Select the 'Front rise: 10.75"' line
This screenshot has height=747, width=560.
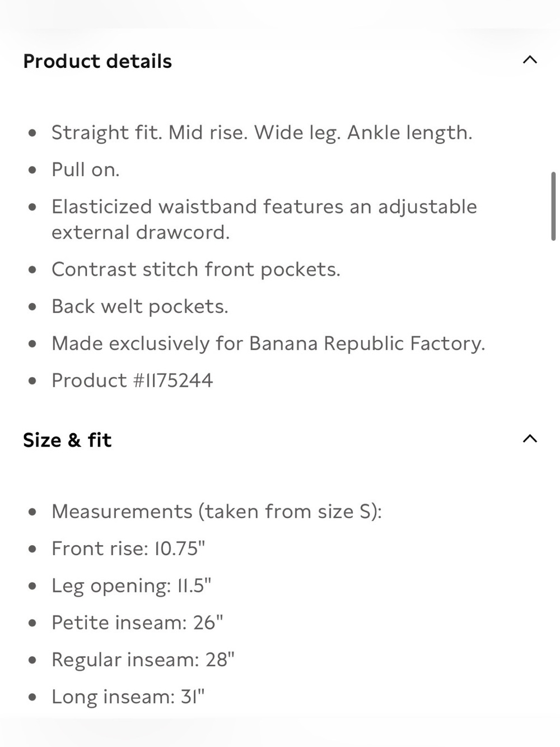tap(128, 549)
